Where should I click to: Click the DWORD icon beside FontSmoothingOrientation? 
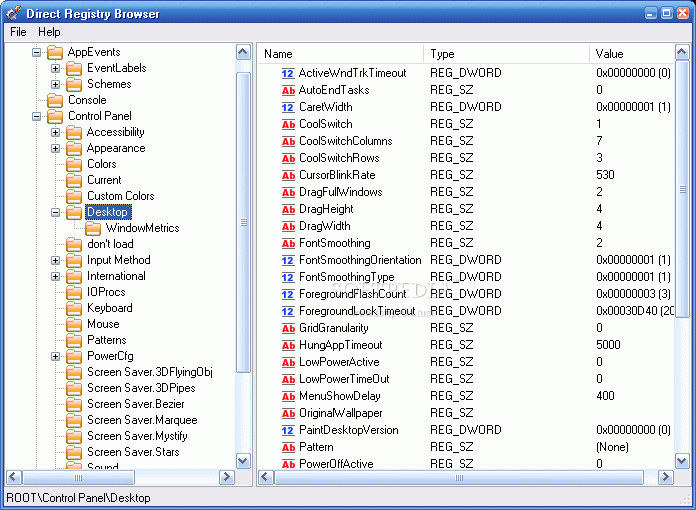(x=288, y=260)
